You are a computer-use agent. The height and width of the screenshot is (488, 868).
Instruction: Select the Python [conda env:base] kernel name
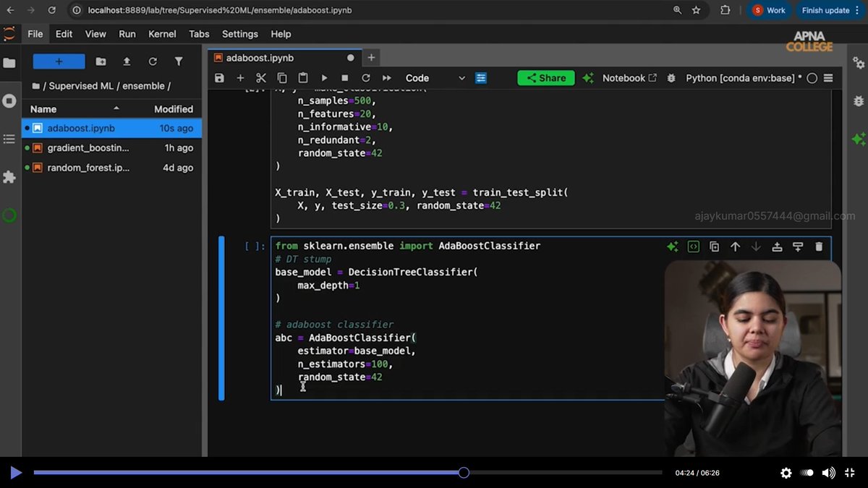click(744, 78)
